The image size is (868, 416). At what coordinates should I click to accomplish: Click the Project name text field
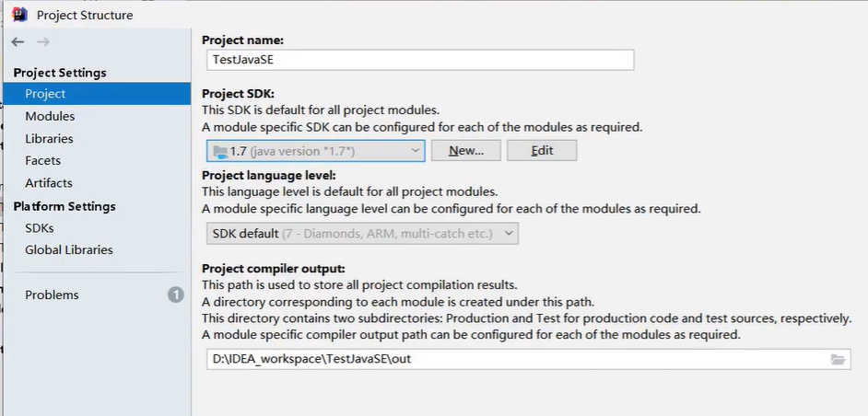pyautogui.click(x=420, y=60)
